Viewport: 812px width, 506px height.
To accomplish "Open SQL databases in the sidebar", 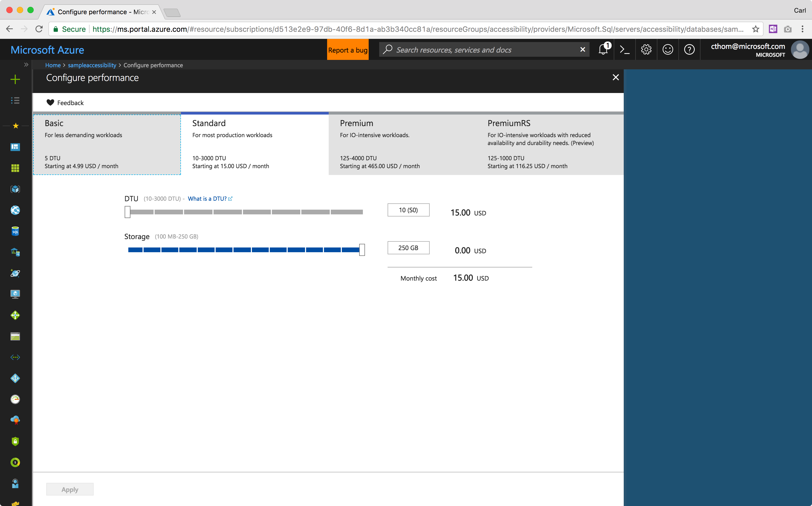I will 15,231.
